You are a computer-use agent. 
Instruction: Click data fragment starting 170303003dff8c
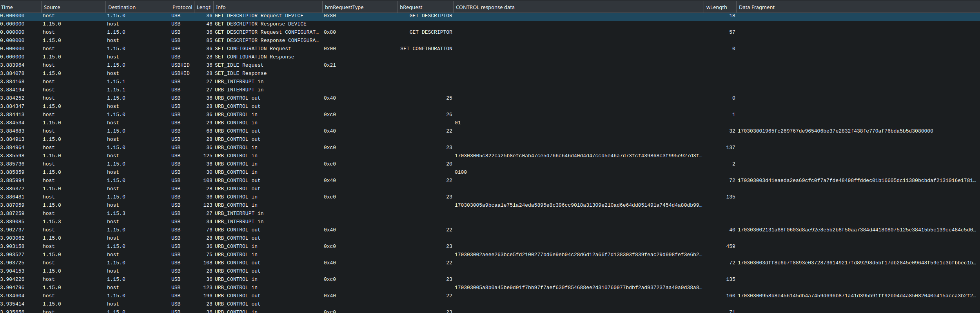(857, 263)
